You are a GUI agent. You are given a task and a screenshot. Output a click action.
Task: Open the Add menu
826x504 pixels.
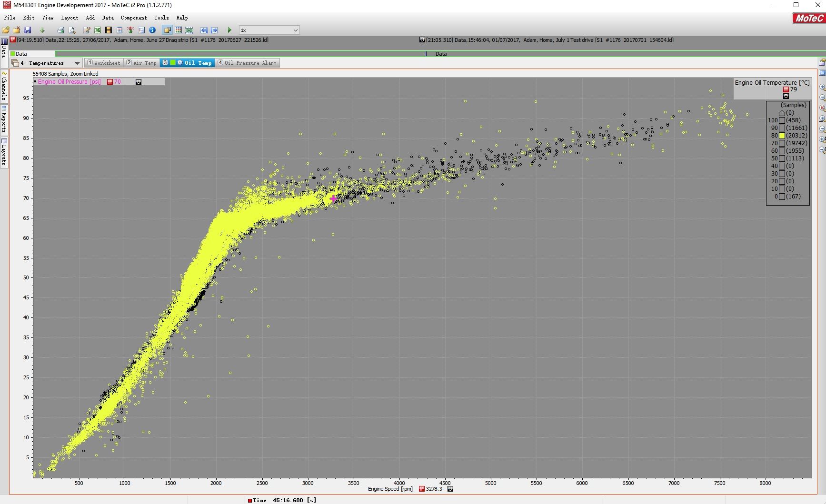pyautogui.click(x=90, y=18)
